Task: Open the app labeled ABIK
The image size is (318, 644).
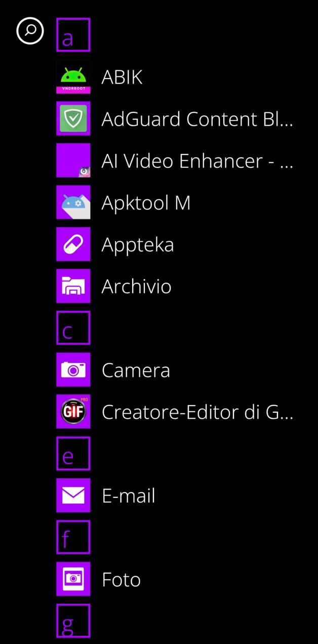Action: click(122, 76)
